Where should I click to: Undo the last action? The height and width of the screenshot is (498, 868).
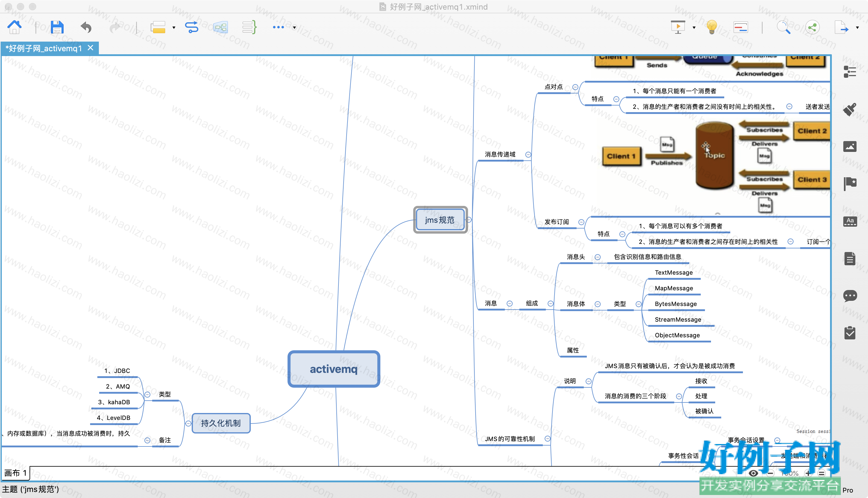pos(86,27)
